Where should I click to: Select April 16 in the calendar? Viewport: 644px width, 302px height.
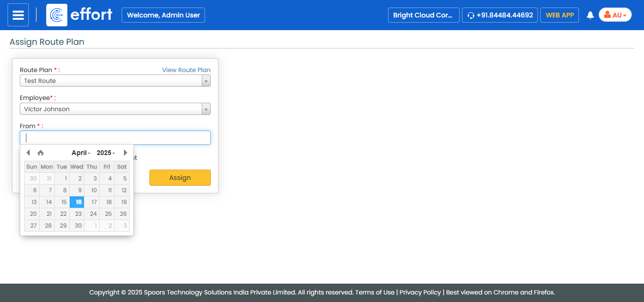point(77,202)
